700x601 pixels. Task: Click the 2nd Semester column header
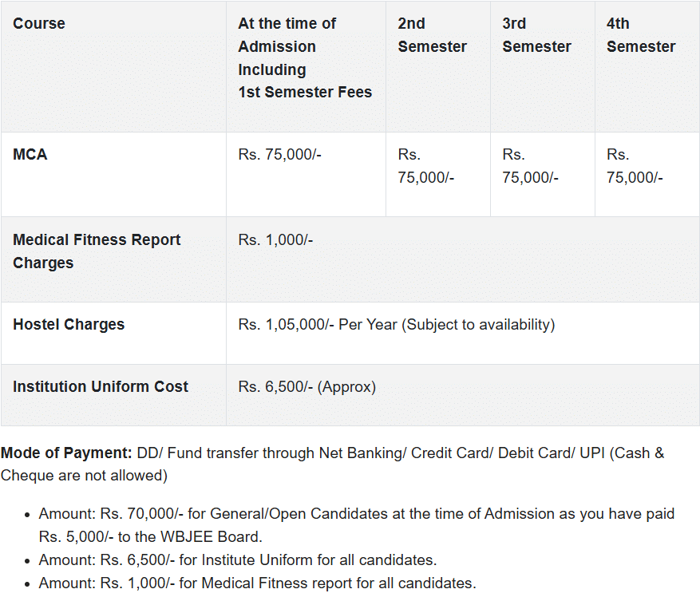click(x=432, y=35)
